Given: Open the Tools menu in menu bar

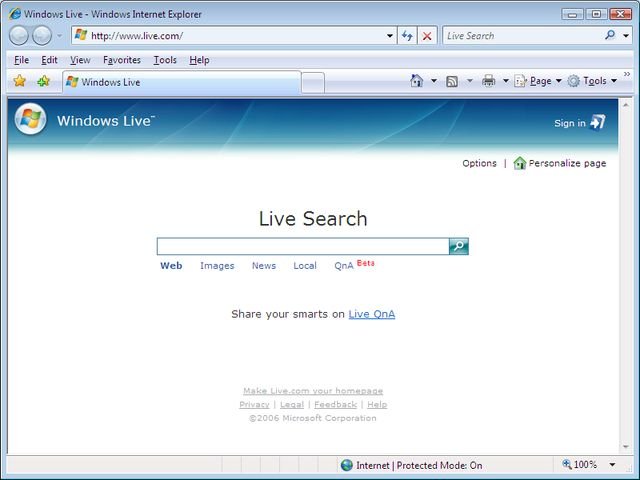Looking at the screenshot, I should [165, 60].
